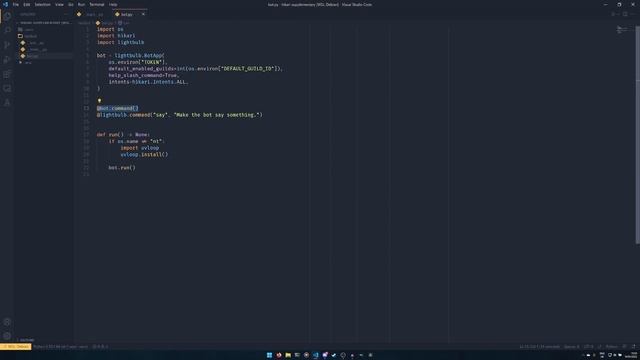This screenshot has height=360, width=640.
Task: Switch to the first editor tab
Action: coord(94,14)
